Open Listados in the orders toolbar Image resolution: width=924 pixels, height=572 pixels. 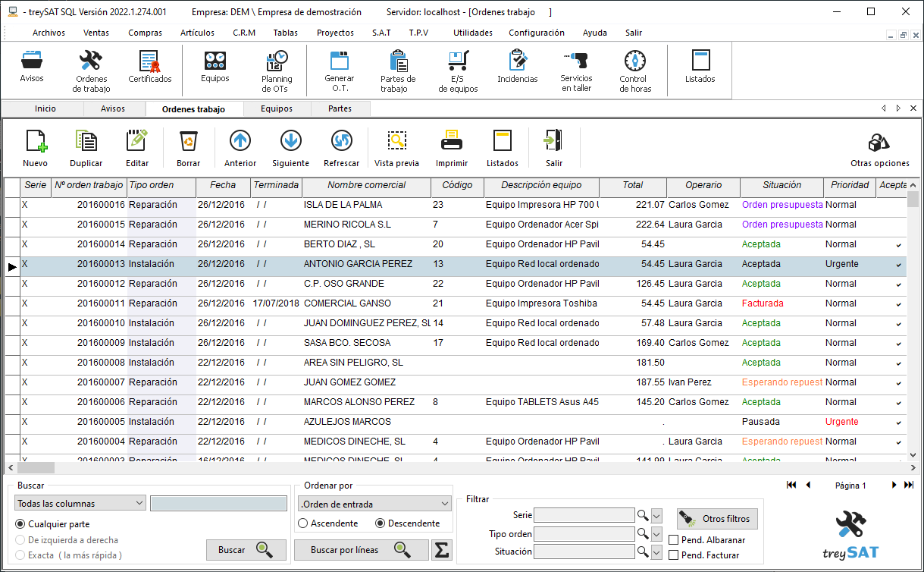point(503,149)
